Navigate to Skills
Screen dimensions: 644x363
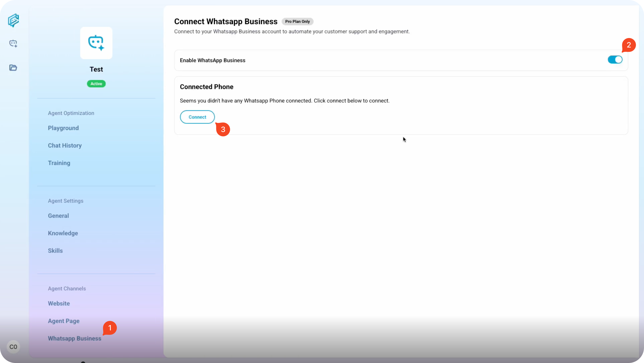(x=55, y=251)
